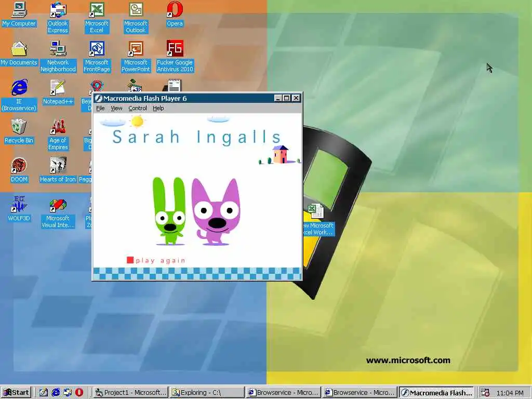Screen dimensions: 532x399
Task: Minimize the Macromedia Flash Player window
Action: (278, 98)
